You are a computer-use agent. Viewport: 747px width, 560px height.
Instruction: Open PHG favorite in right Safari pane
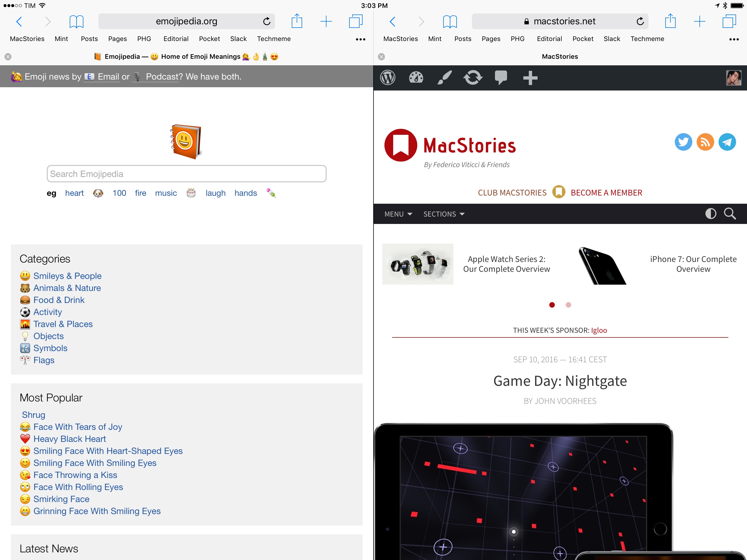pyautogui.click(x=518, y=39)
